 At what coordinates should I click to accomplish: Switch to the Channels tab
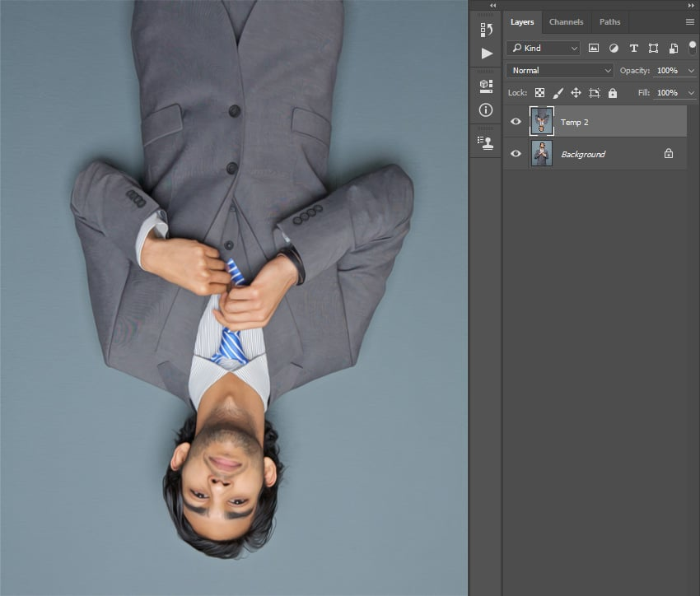pos(566,22)
